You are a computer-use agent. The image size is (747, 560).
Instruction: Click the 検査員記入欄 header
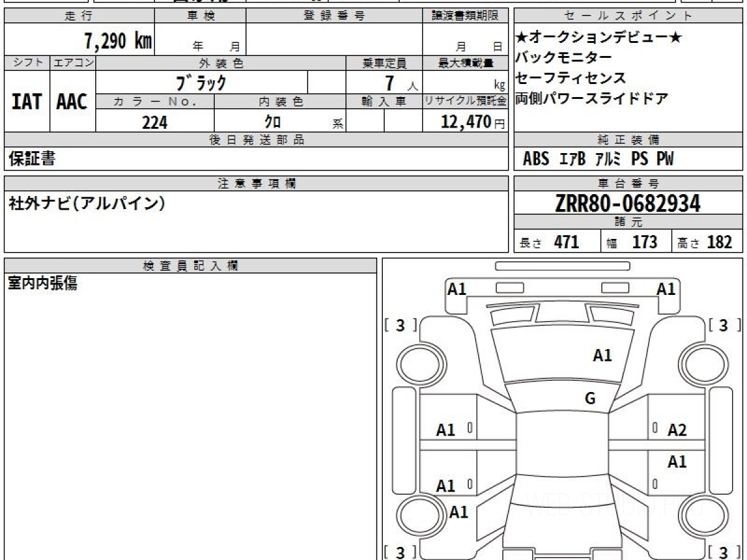(190, 266)
